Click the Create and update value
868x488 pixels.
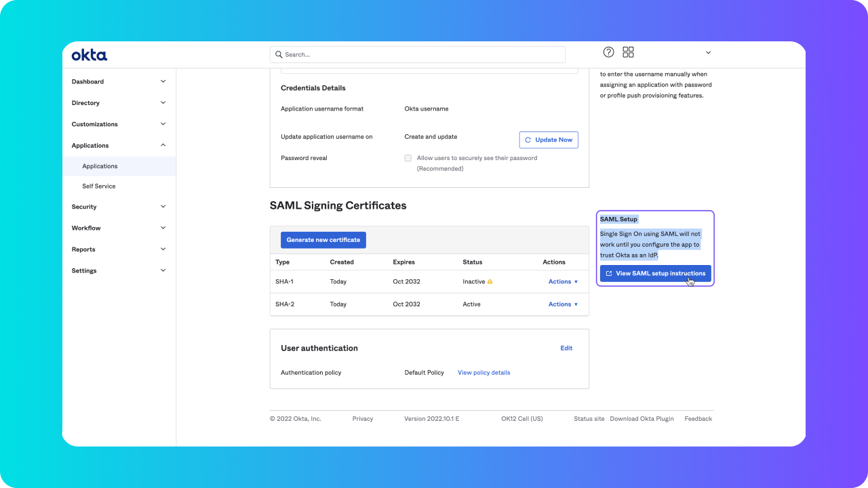[x=431, y=137]
